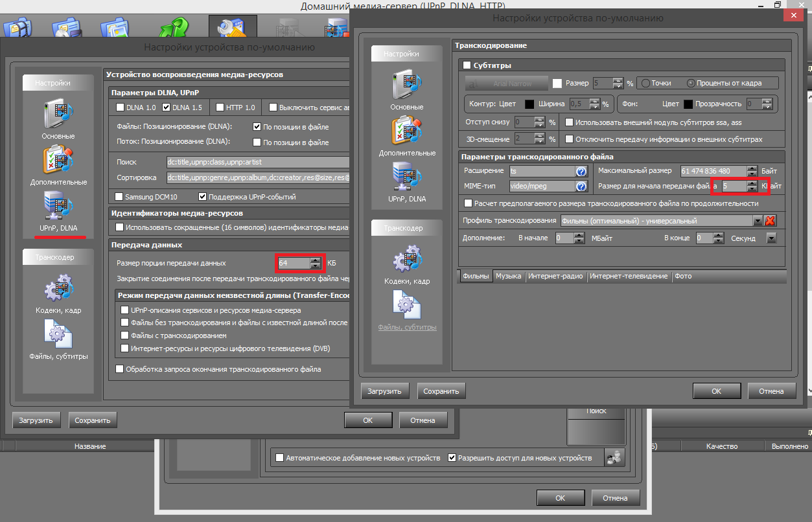Image resolution: width=812 pixels, height=522 pixels.
Task: Click the users icon beside Разрешить доступ для новых устройств
Action: (x=613, y=457)
